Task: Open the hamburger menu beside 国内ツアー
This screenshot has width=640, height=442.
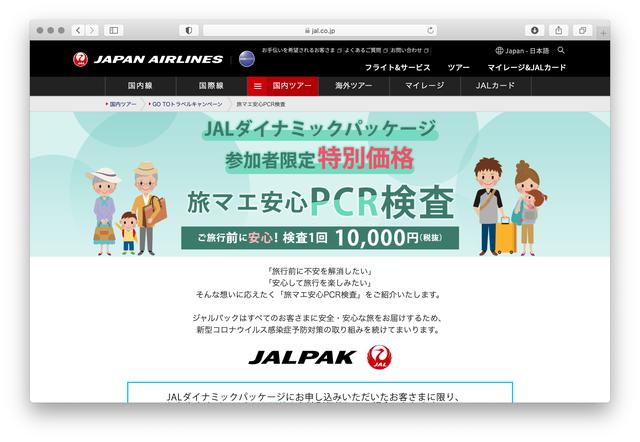Action: (x=258, y=86)
